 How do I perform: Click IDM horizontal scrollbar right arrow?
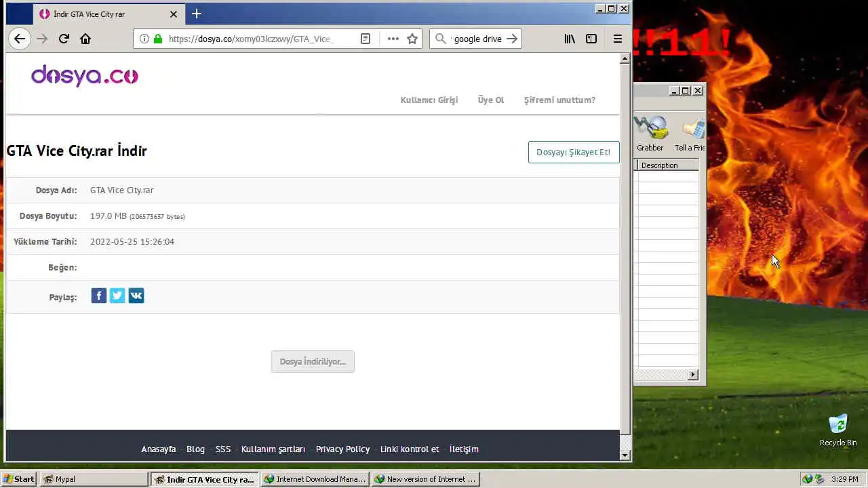tap(693, 374)
